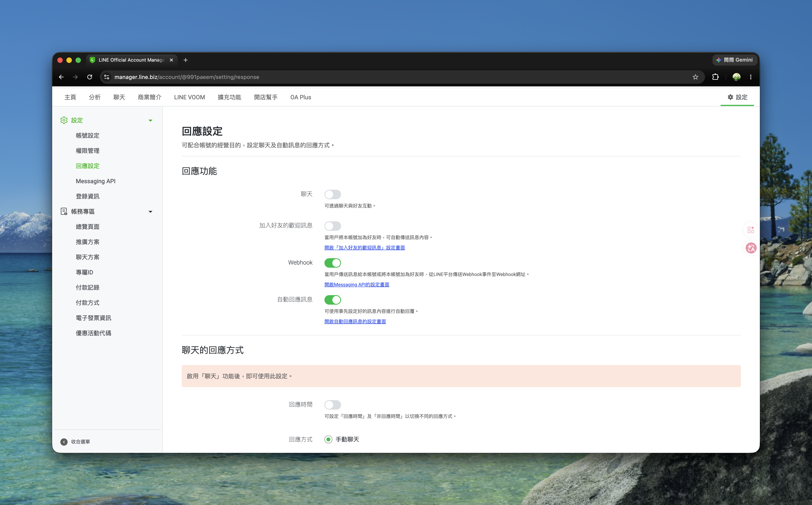Open 總覽頁面 in the sidebar
Viewport: 812px width, 505px height.
tap(87, 226)
